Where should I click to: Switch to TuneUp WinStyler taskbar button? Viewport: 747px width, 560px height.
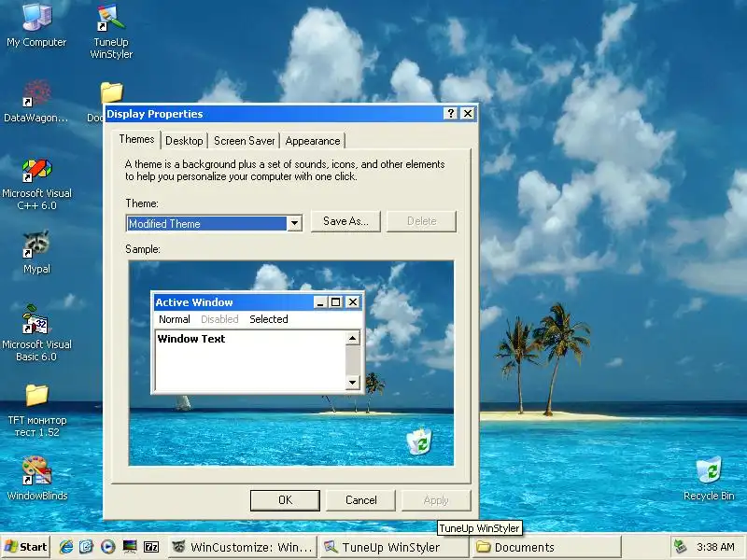click(393, 547)
